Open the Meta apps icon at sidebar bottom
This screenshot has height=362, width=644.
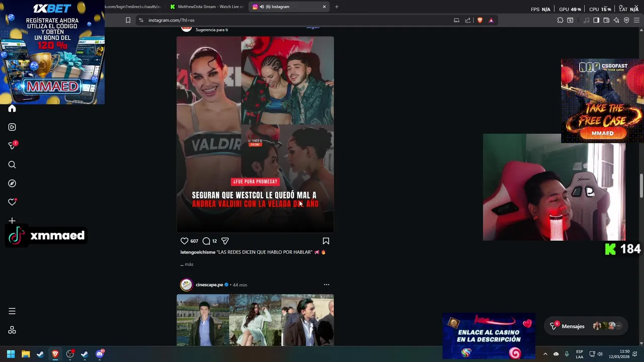click(12, 330)
